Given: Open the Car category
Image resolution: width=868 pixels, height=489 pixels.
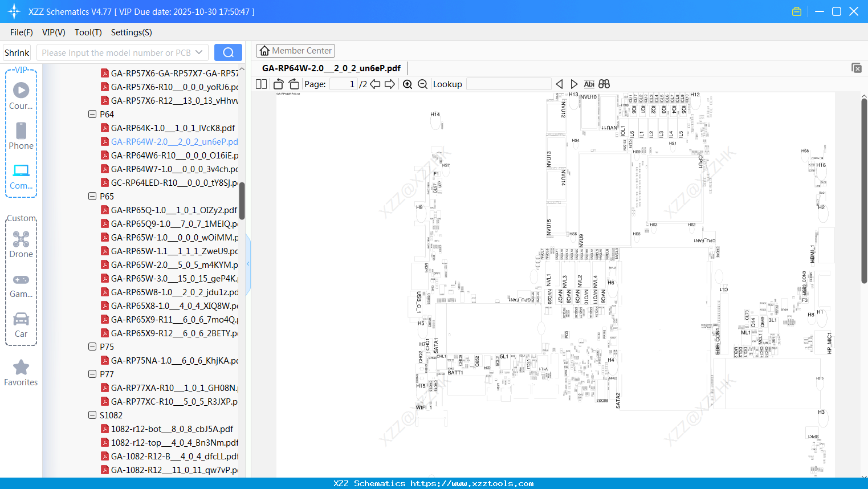Looking at the screenshot, I should coord(21,324).
